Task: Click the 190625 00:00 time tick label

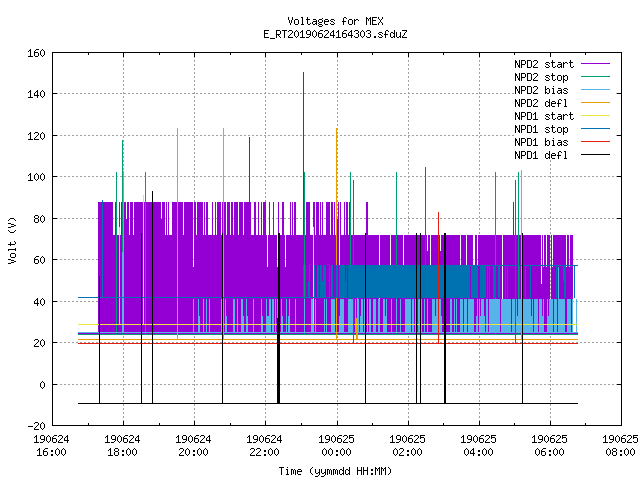Action: (336, 446)
